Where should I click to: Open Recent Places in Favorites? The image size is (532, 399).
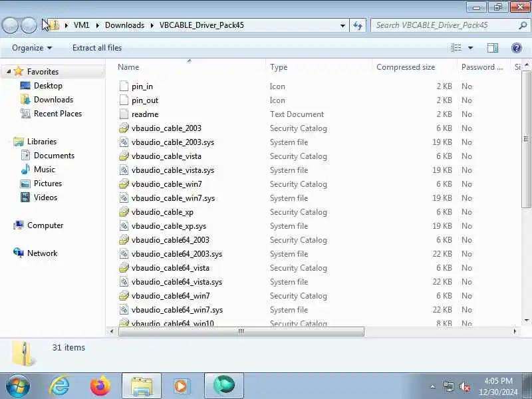pos(58,113)
